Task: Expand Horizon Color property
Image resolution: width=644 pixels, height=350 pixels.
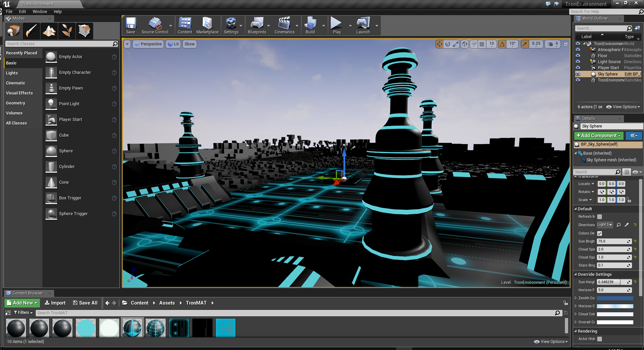Action: 576,306
